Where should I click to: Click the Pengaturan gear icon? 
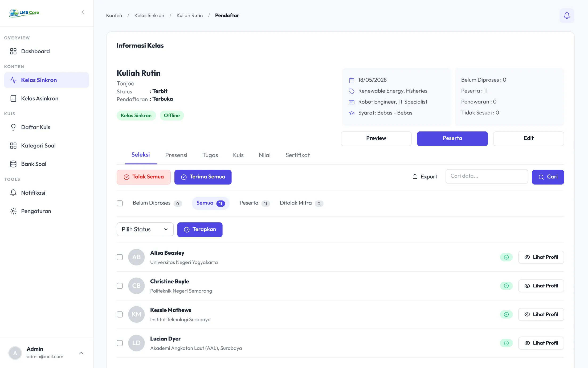click(13, 211)
